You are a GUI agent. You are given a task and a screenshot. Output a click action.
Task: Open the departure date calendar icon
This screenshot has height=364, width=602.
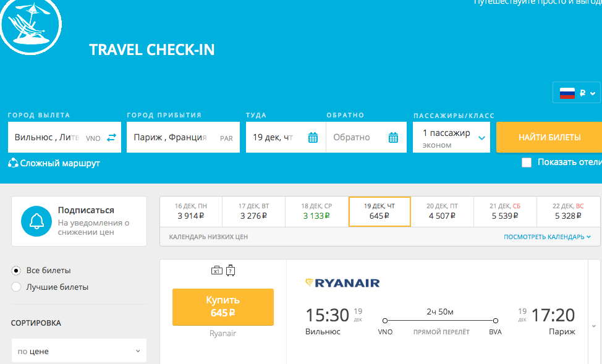point(313,137)
